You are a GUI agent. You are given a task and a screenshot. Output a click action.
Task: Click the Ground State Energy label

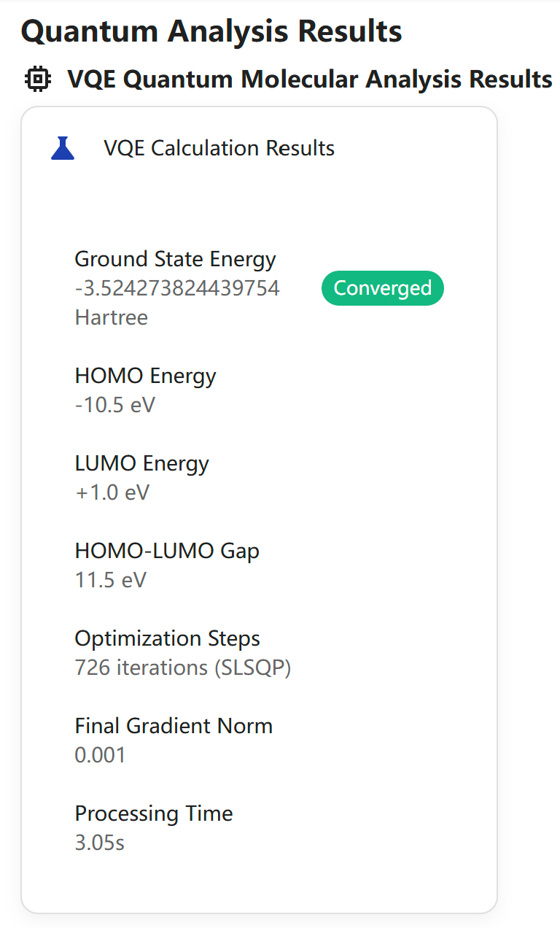pyautogui.click(x=175, y=259)
